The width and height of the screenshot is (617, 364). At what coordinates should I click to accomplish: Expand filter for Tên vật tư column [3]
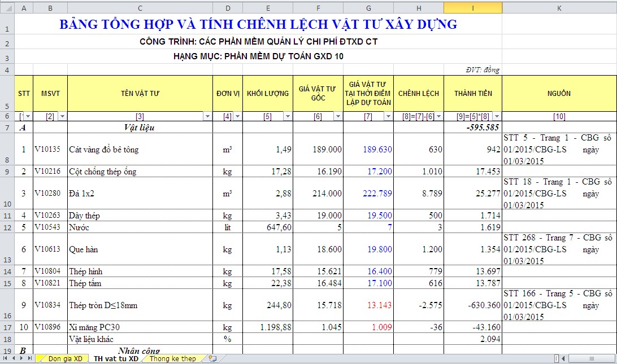click(207, 116)
